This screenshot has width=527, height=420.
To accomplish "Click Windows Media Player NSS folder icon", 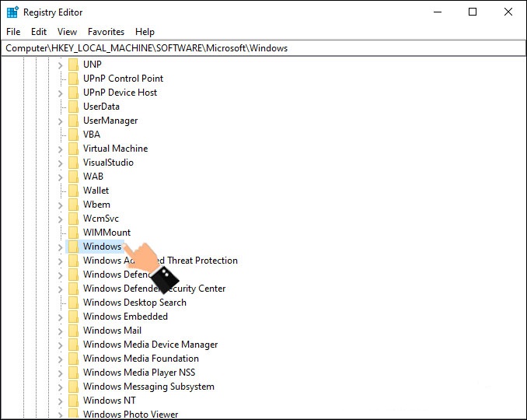I will pyautogui.click(x=73, y=373).
